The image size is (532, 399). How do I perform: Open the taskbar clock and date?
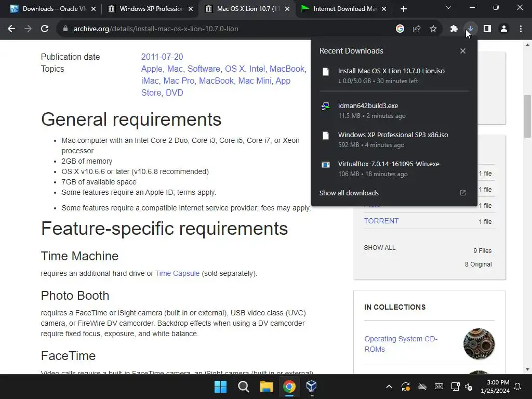[495, 387]
